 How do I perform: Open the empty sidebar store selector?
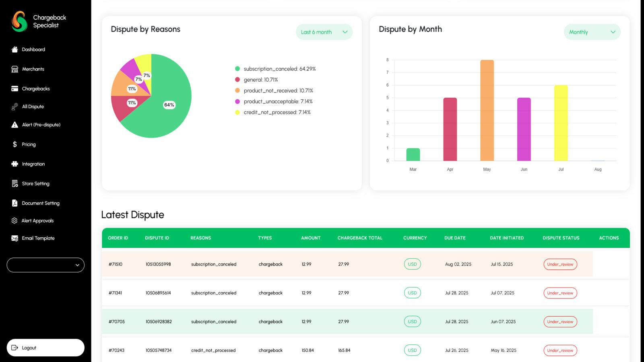tap(45, 265)
